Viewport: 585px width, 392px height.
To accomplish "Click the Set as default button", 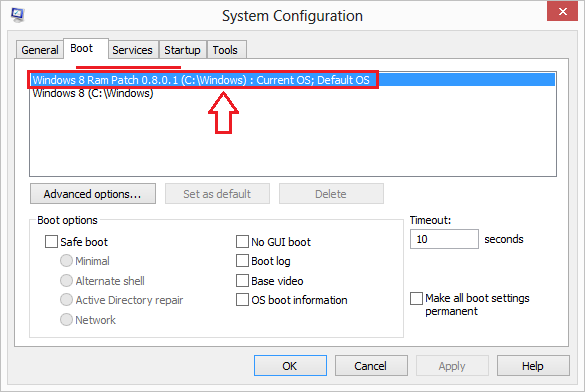I will [x=217, y=194].
